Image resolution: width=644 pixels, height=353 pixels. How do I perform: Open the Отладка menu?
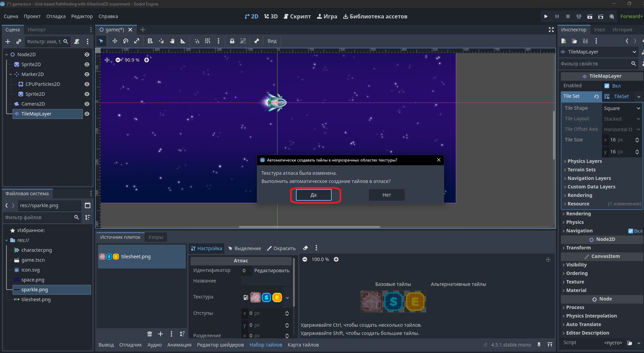[x=56, y=16]
